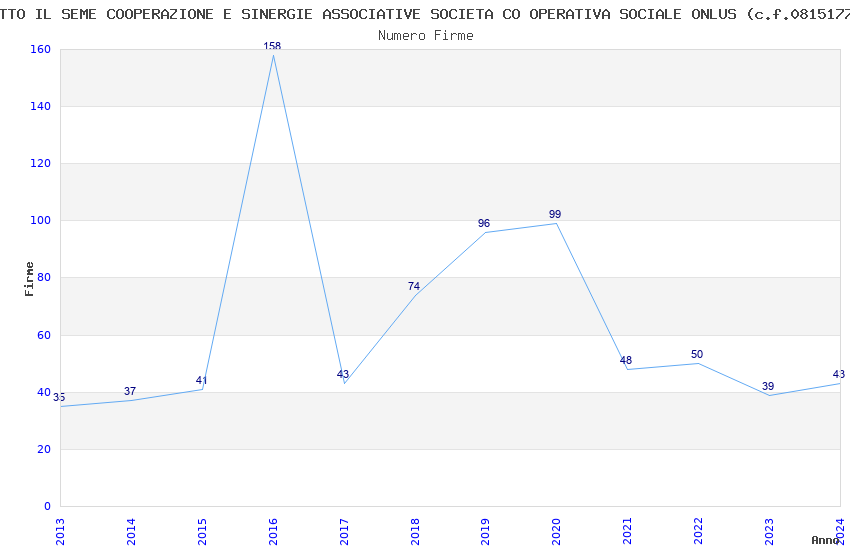Image resolution: width=850 pixels, height=550 pixels.
Task: Click the chart title mentioning SOCIALE ONLUS
Action: tap(425, 14)
